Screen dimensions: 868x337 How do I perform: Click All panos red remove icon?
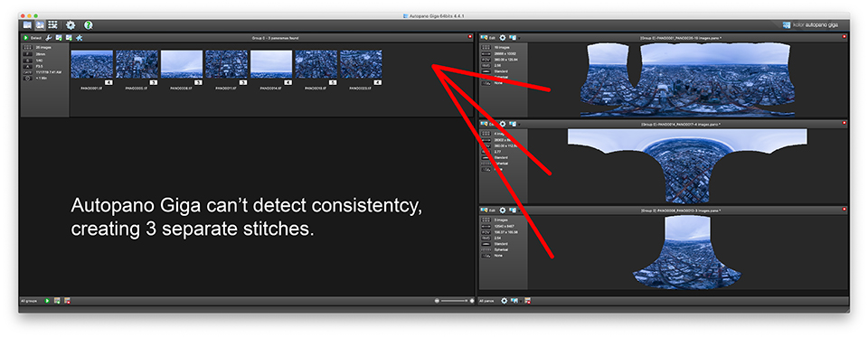(x=527, y=301)
